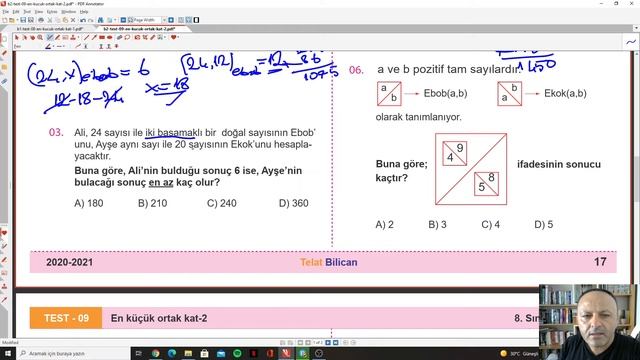
Task: Open the View menu
Action: (39, 12)
